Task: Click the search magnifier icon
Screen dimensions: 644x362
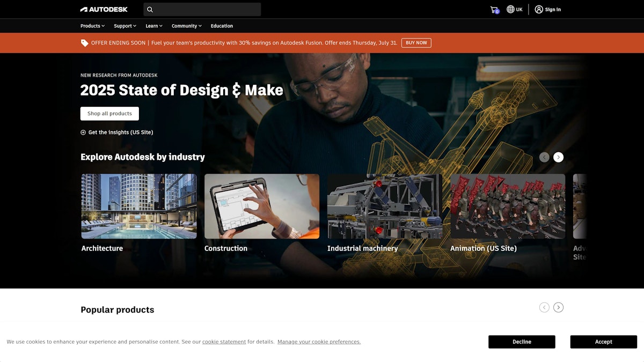Action: pos(150,9)
